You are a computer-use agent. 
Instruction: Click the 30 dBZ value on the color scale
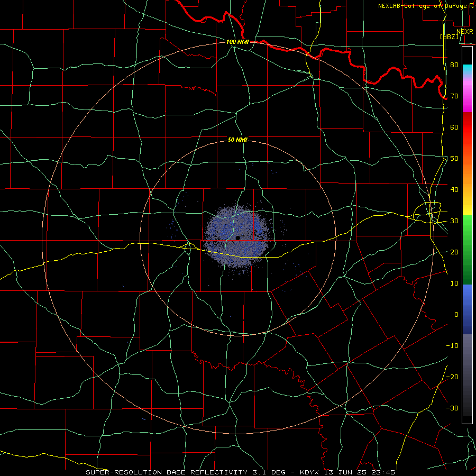[x=454, y=221]
